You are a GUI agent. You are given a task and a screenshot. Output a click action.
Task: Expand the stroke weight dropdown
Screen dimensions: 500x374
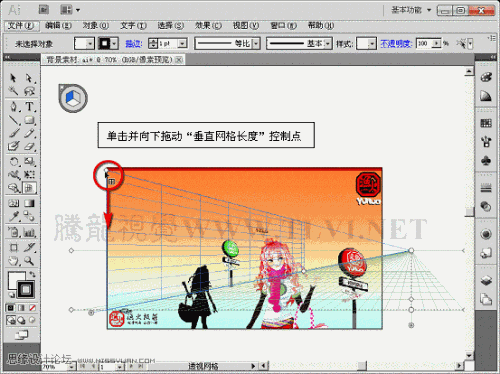coord(182,44)
